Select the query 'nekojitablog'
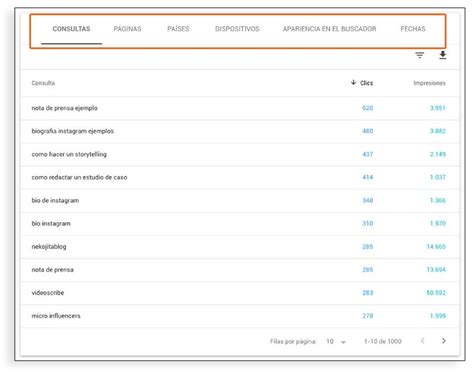This screenshot has width=474, height=372. click(x=49, y=247)
